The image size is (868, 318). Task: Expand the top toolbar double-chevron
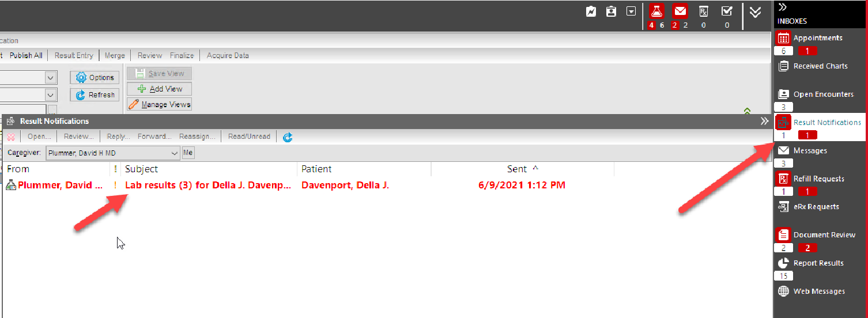point(755,12)
